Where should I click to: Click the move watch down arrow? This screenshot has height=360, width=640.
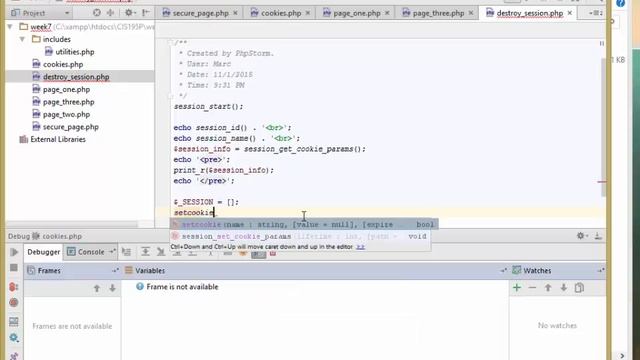coord(564,288)
